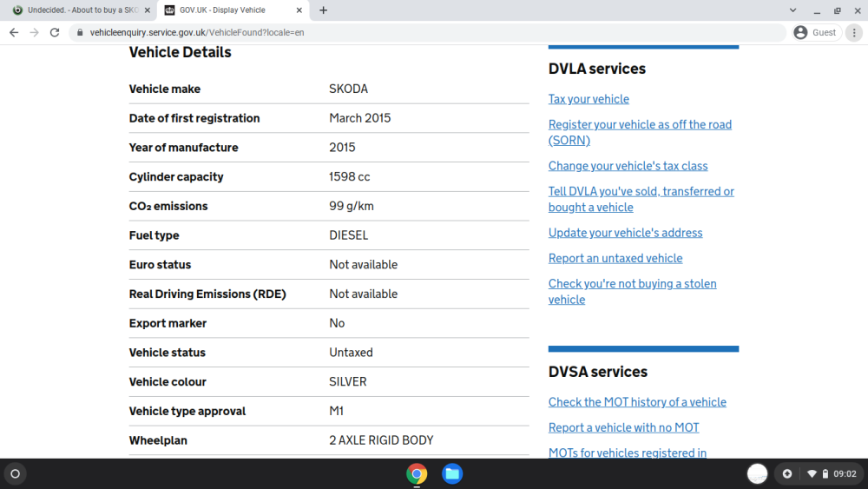Open Check the MOT history link
Image resolution: width=868 pixels, height=489 pixels.
(x=637, y=403)
